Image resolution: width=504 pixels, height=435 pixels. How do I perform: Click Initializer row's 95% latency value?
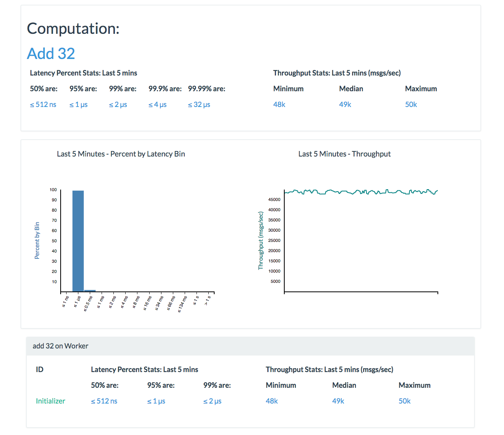point(156,401)
